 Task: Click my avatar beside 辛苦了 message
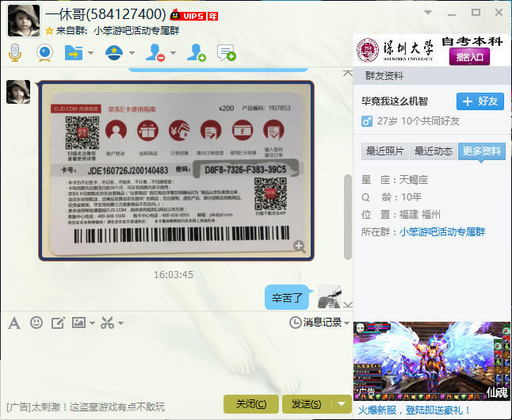(330, 296)
